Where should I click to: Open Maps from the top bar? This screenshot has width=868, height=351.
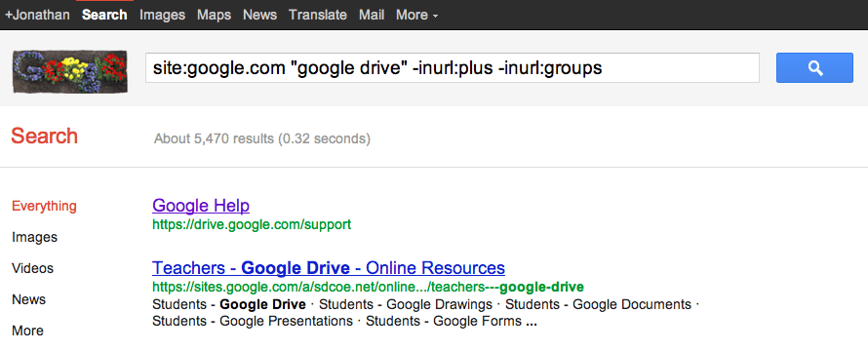pos(214,15)
